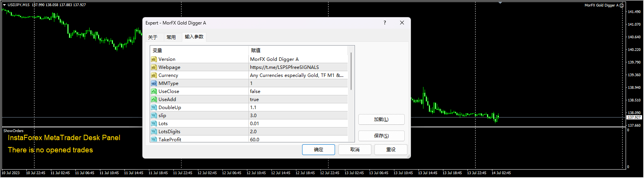Image resolution: width=644 pixels, height=178 pixels.
Task: Click the TakeProfit double variable icon
Action: pos(154,139)
